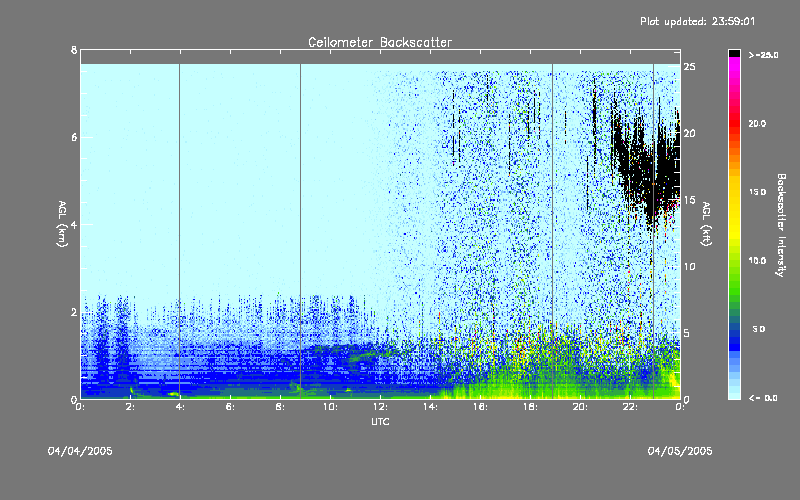Click the colorbar "15.0" label
Image resolution: width=800 pixels, height=500 pixels.
[x=757, y=192]
